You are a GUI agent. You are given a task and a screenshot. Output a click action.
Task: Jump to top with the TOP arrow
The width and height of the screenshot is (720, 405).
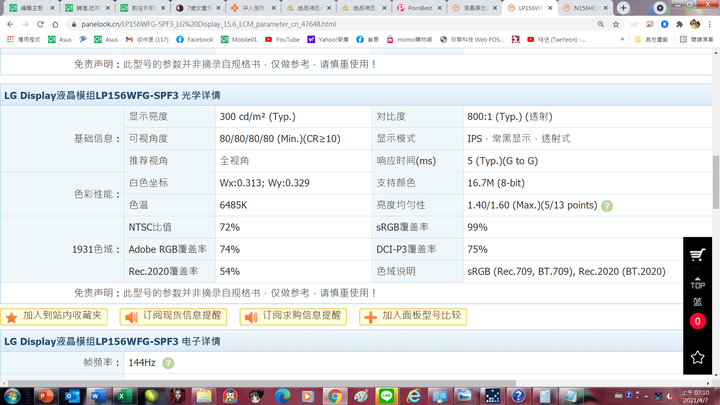pyautogui.click(x=697, y=283)
